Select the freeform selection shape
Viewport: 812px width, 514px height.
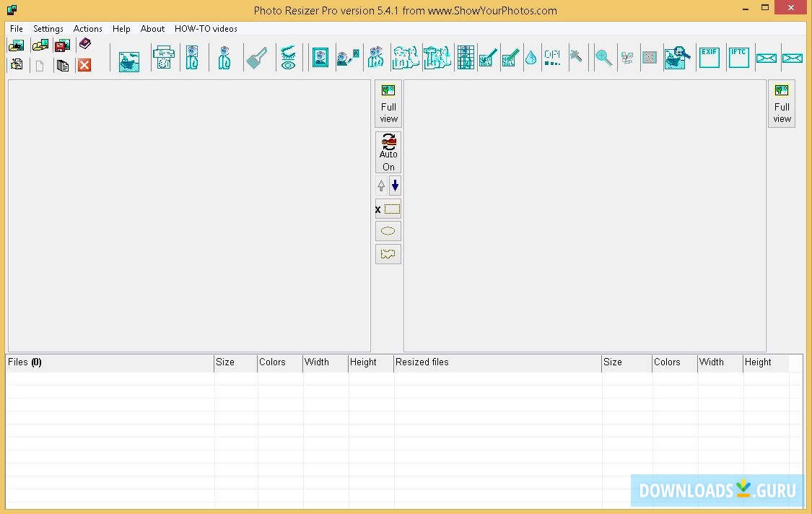tap(388, 254)
